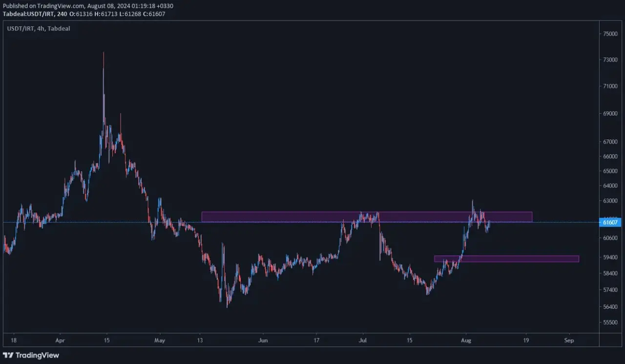
Task: Click the 'Jul' label on time axis
Action: (x=363, y=340)
